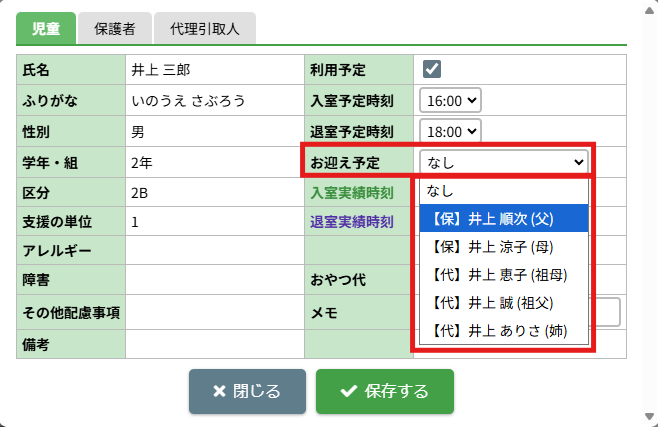The height and width of the screenshot is (427, 658).
Task: Open the 入室予定時刻 16:00 dropdown
Action: [x=452, y=100]
